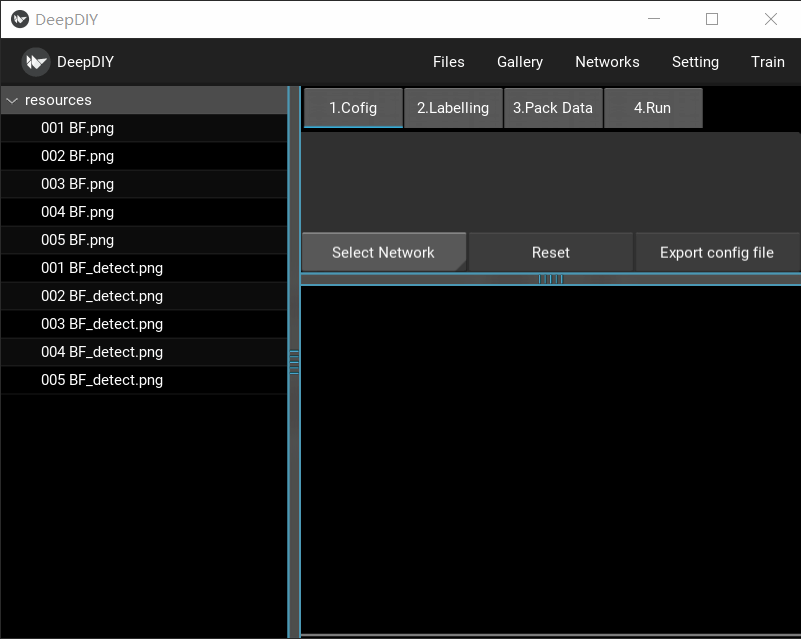Switch to the 2.Labelling tab
Image resolution: width=801 pixels, height=639 pixels.
pyautogui.click(x=453, y=108)
